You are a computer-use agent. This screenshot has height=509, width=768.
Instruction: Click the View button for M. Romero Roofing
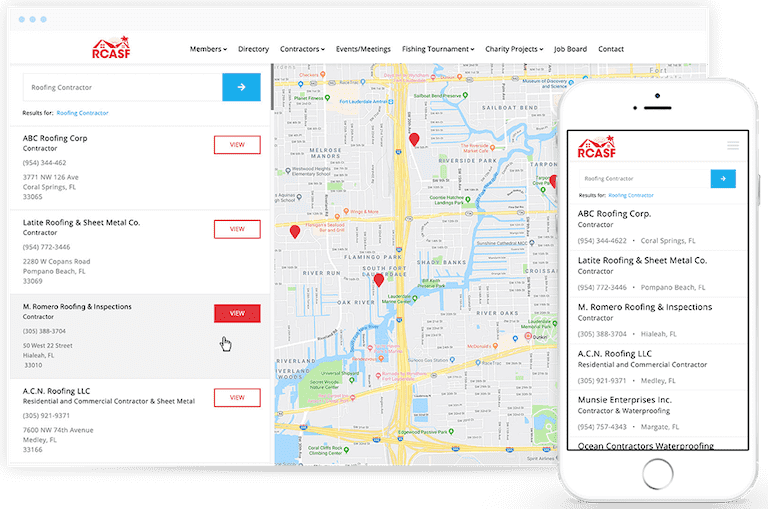pos(237,313)
